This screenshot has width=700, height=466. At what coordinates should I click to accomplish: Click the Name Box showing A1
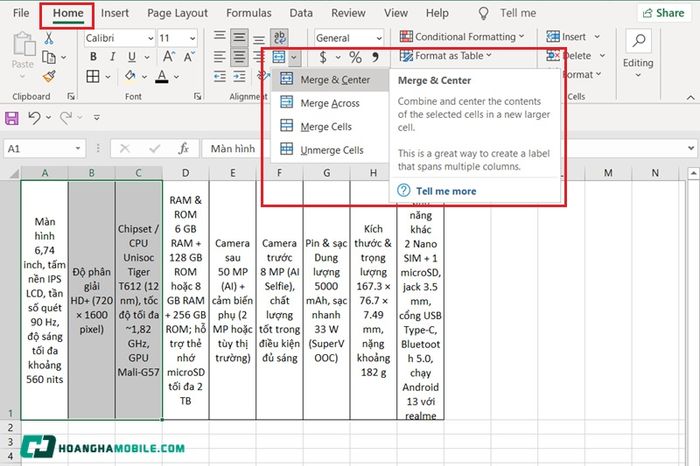coord(44,148)
